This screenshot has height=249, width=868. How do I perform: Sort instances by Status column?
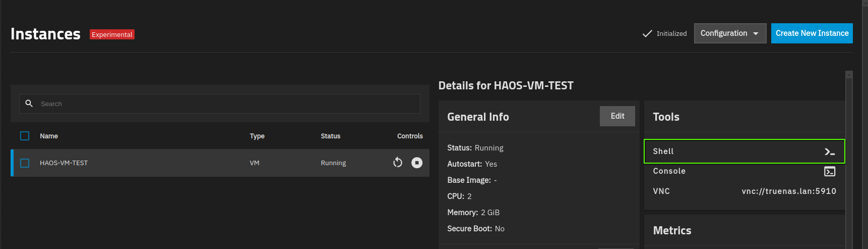coord(331,136)
